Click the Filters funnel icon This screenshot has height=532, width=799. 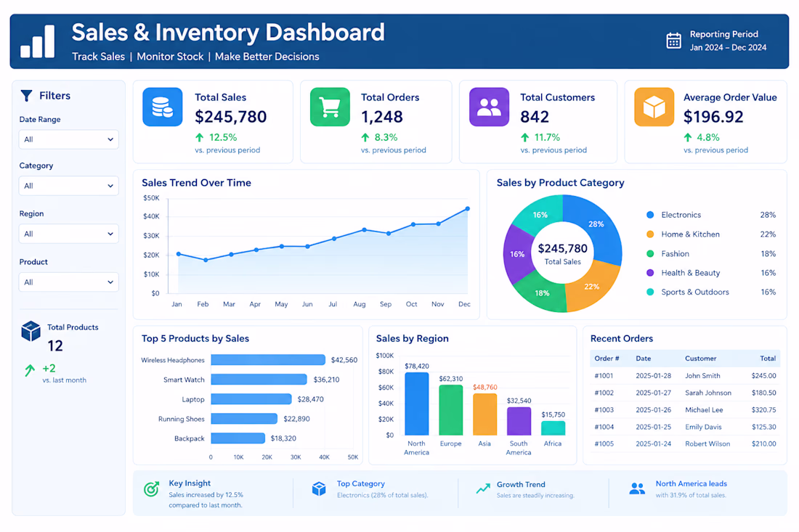[26, 96]
